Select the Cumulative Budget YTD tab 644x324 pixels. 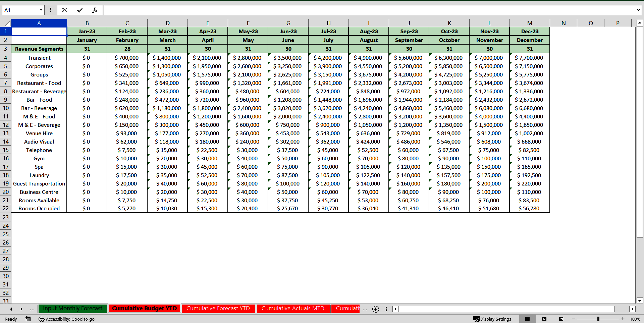pos(144,309)
